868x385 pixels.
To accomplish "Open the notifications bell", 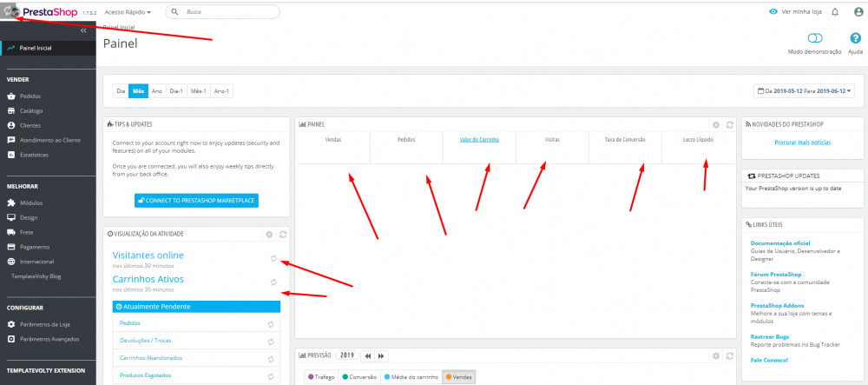I will tap(835, 11).
